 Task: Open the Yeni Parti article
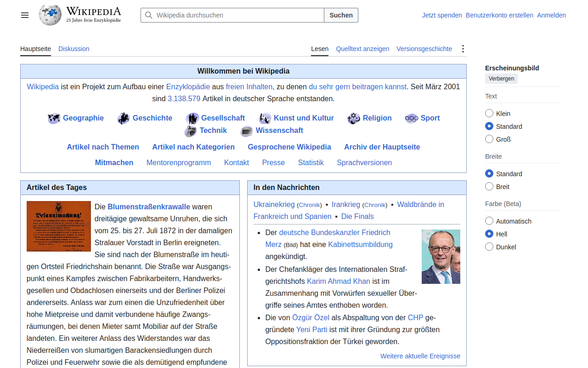(x=312, y=329)
